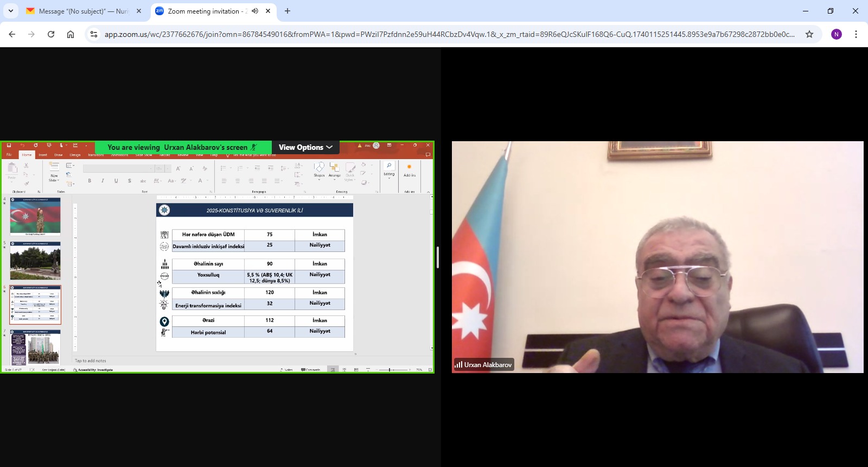Toggle Italic in the shared PowerPoint ribbon
The width and height of the screenshot is (868, 467).
pyautogui.click(x=103, y=181)
